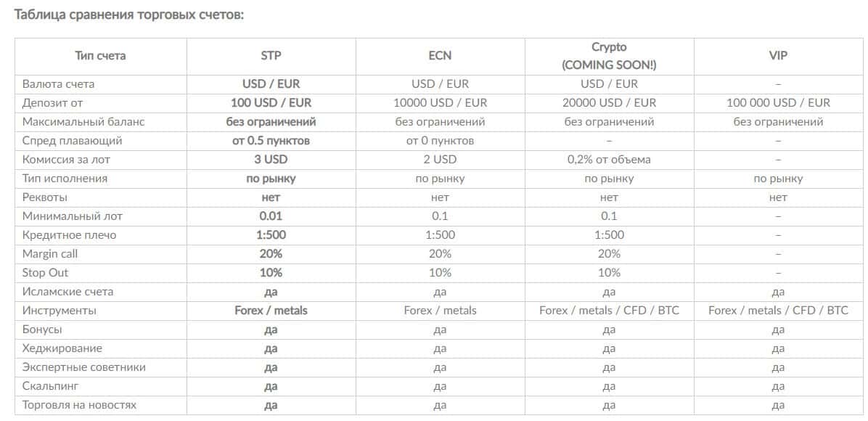The width and height of the screenshot is (868, 421).
Task: Click the "Таблица сравнения торговых счетов" heading
Action: [129, 15]
